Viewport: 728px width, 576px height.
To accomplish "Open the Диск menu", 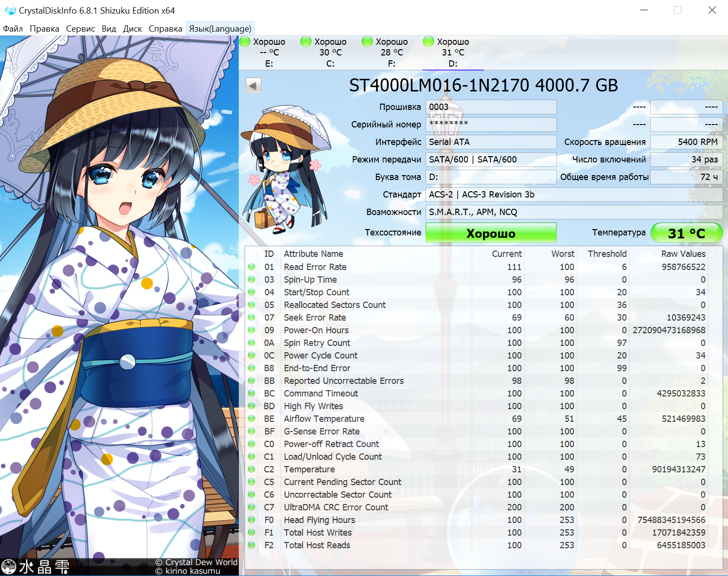I will (x=132, y=29).
